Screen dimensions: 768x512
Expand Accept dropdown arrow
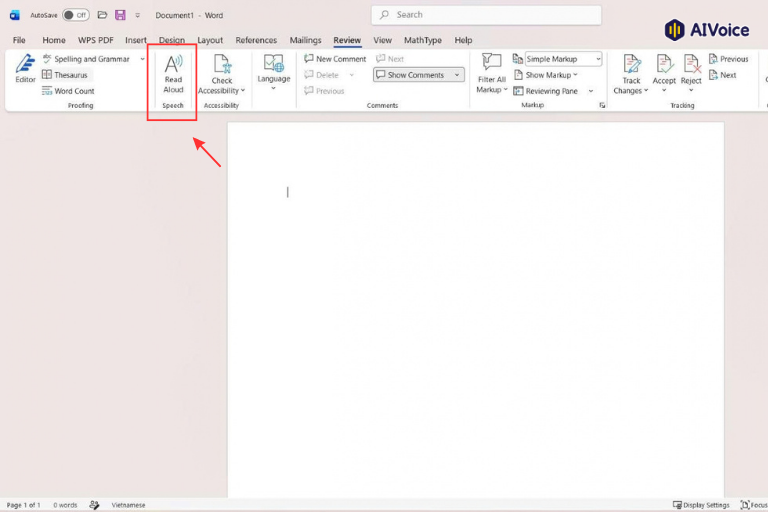[x=664, y=90]
